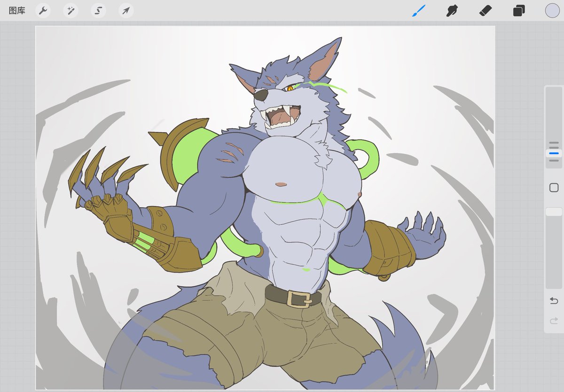
Task: Activate the Selection S-shaped tool
Action: click(x=98, y=10)
